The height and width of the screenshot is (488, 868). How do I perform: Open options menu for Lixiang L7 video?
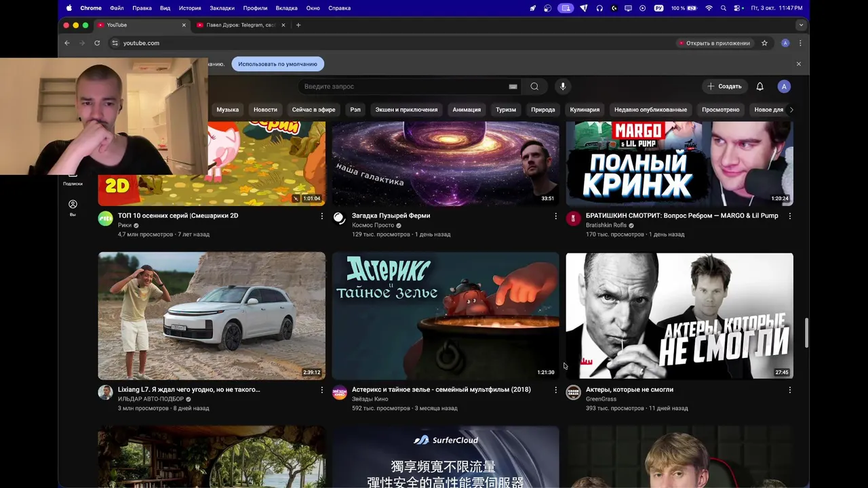coord(322,390)
